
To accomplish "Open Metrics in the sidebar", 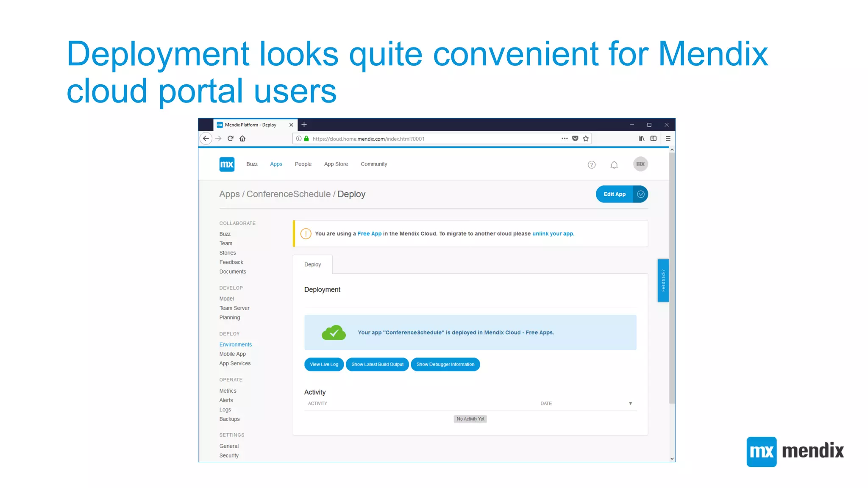I will pyautogui.click(x=228, y=391).
